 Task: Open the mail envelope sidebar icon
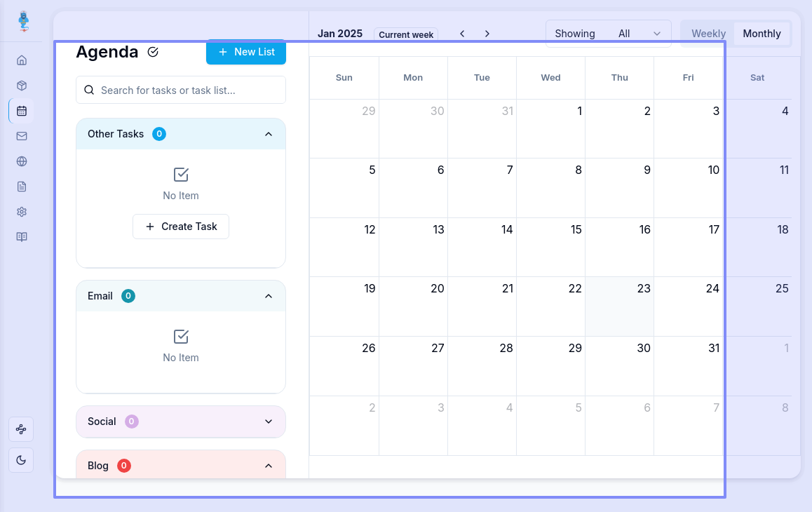coord(22,136)
